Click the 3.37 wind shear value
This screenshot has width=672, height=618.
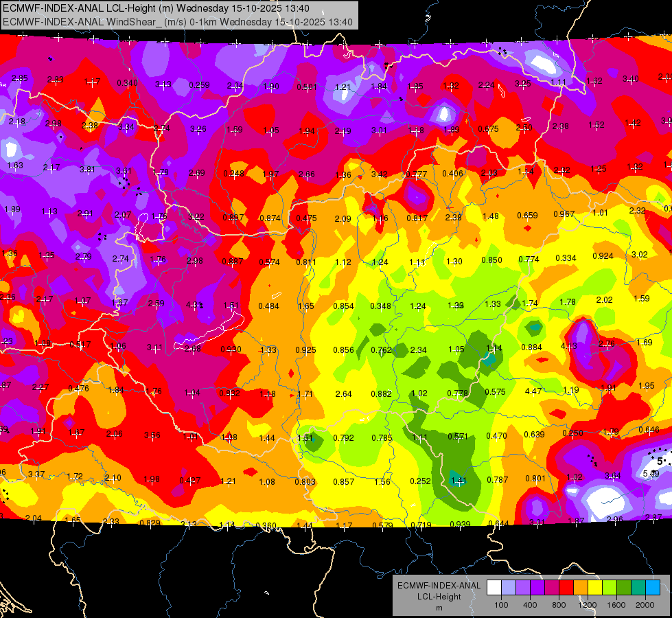[x=36, y=474]
